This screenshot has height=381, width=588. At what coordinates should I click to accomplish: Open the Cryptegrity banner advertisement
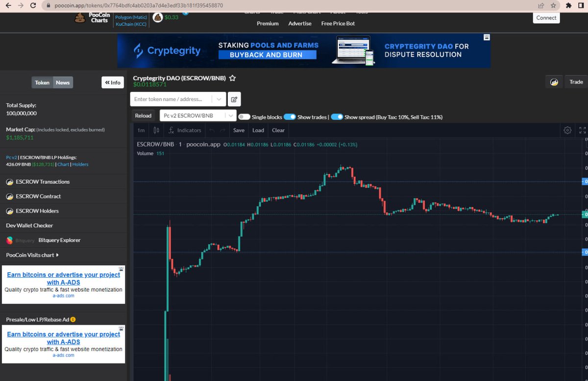304,51
